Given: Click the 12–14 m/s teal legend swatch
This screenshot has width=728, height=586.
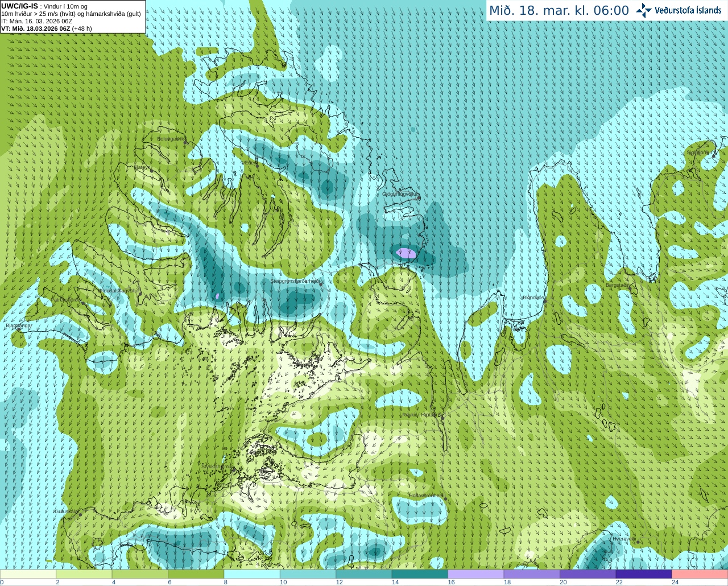Looking at the screenshot, I should (x=364, y=574).
